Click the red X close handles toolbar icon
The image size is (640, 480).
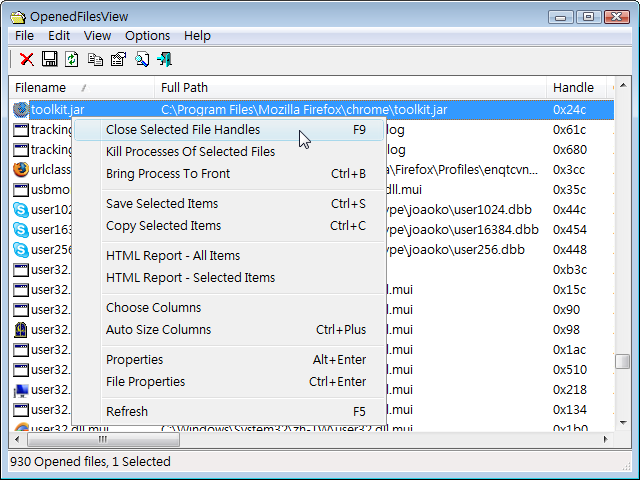(x=27, y=59)
